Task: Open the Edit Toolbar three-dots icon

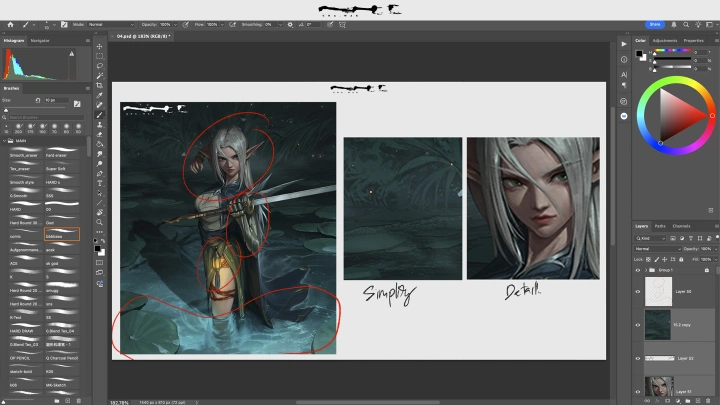Action: (x=99, y=232)
